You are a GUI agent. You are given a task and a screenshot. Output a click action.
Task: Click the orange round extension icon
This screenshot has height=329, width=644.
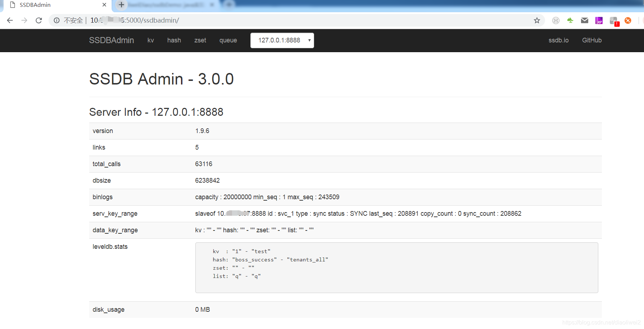click(x=628, y=20)
